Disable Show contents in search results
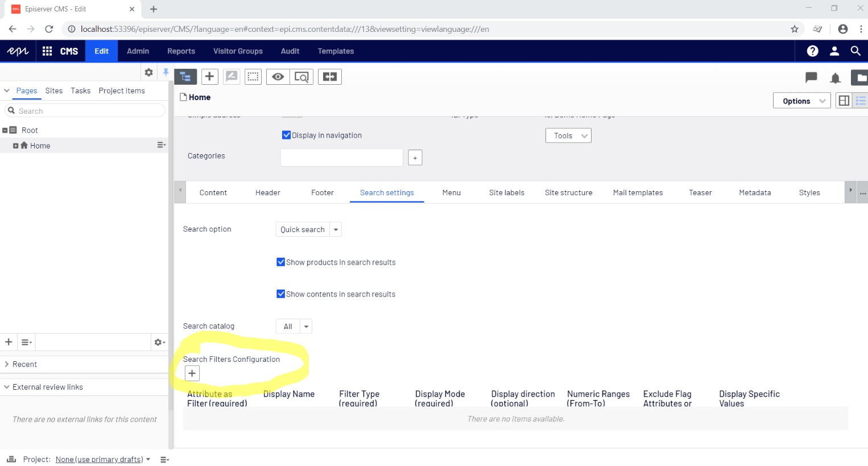 (x=280, y=294)
